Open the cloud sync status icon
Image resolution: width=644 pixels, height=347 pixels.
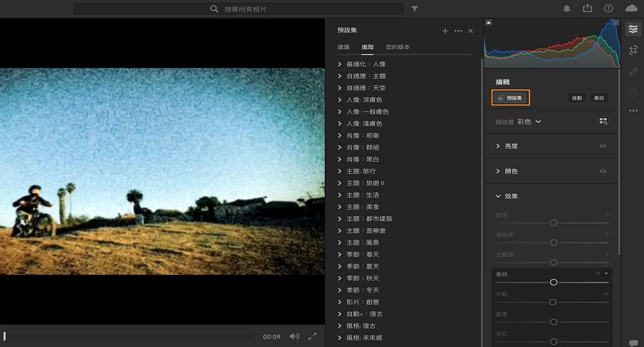[x=631, y=8]
